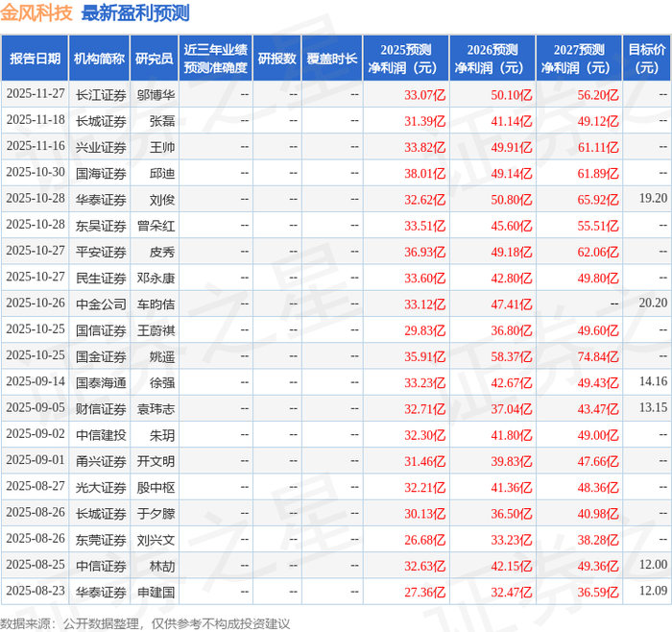The width and height of the screenshot is (672, 632).
Task: Click the 12.00 target price
Action: pos(653,564)
